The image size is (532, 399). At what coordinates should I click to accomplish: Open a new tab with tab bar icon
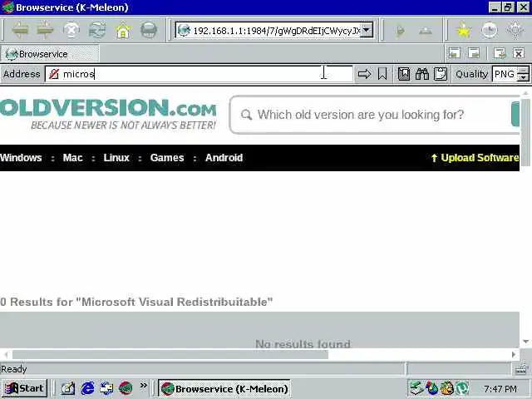(x=500, y=53)
